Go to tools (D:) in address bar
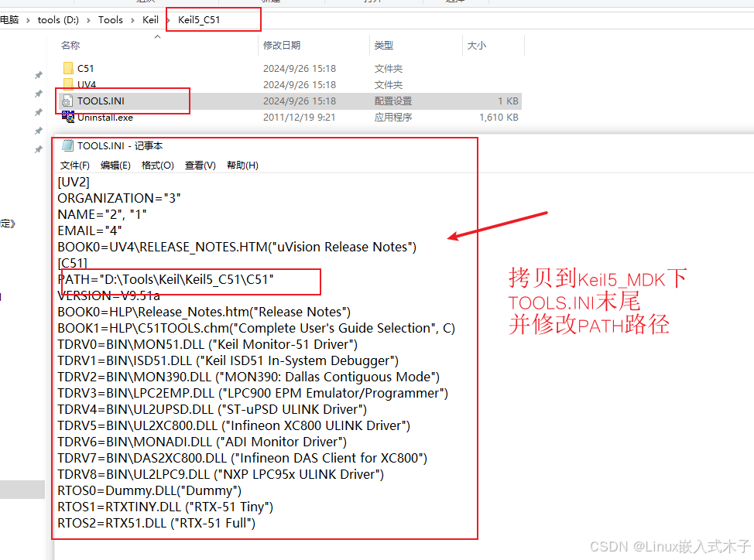The image size is (754, 560). (x=59, y=20)
